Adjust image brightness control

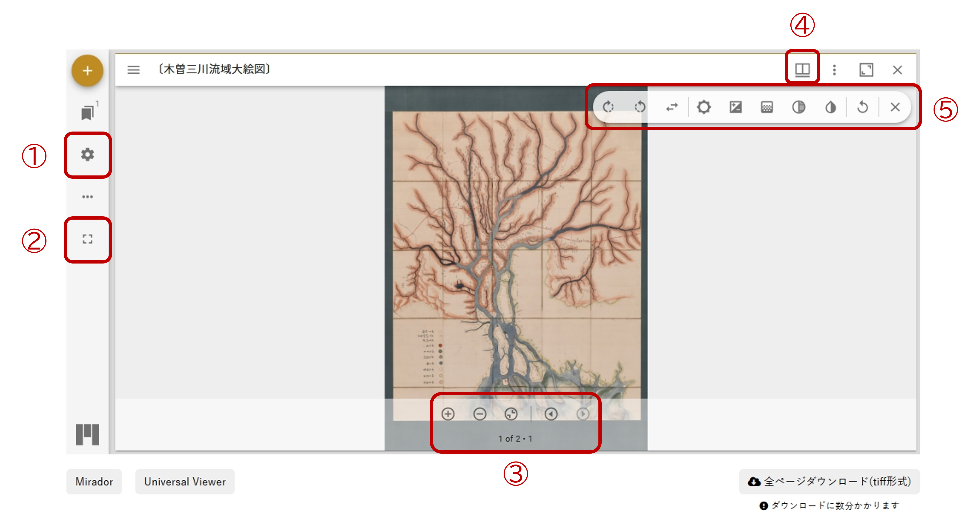(704, 107)
